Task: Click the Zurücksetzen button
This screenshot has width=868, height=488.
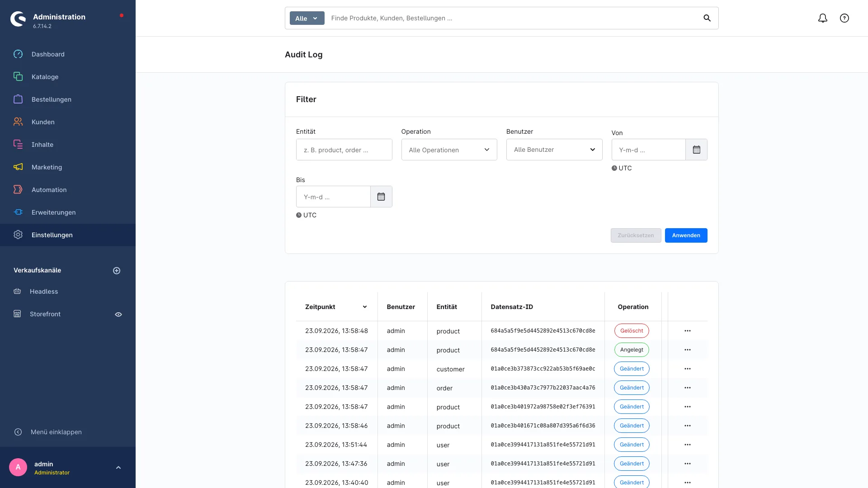Action: (x=636, y=235)
